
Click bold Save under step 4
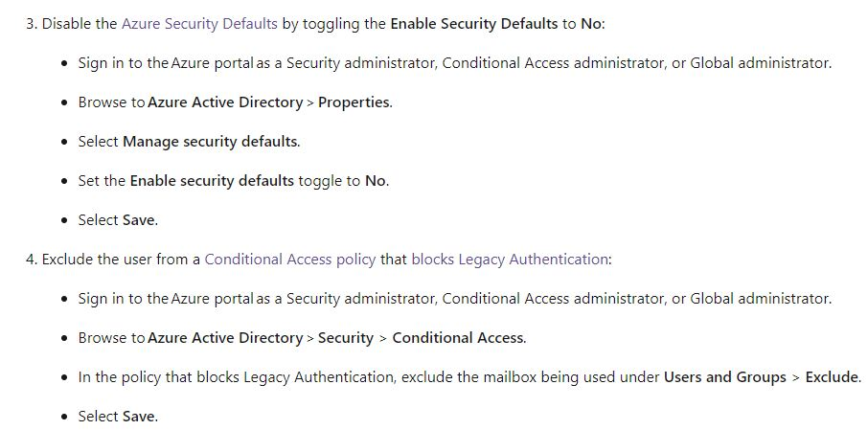(x=138, y=417)
